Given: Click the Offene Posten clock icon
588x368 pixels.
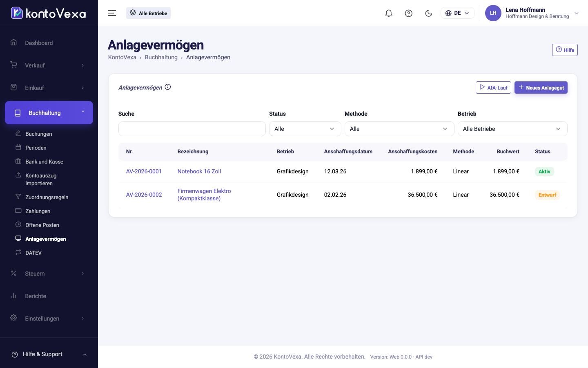Looking at the screenshot, I should point(18,224).
